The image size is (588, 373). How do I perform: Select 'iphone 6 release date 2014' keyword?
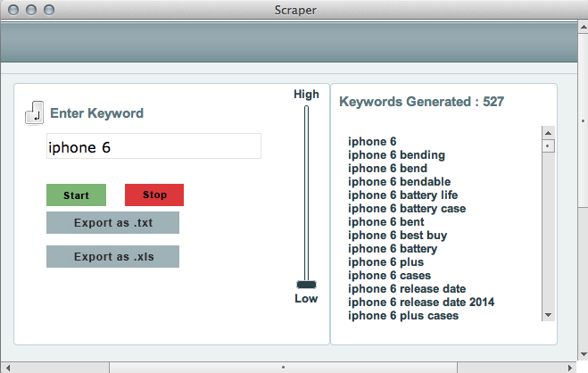[x=421, y=303]
